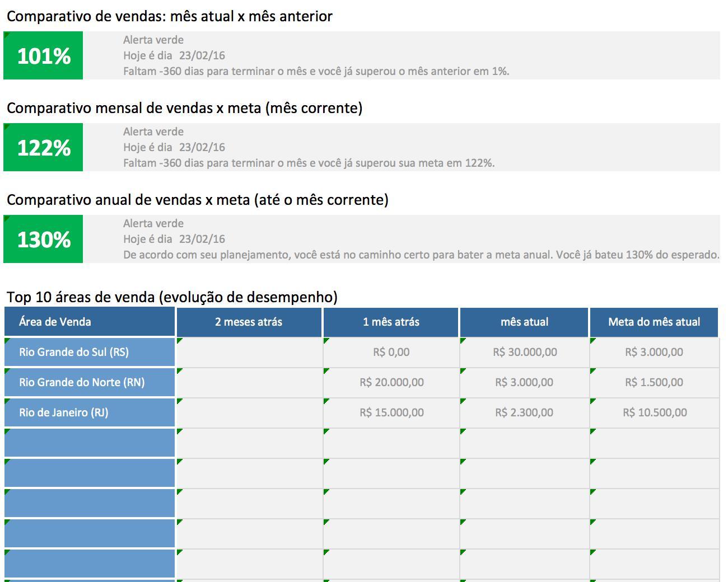Select the 'Meta do mês atual' column header
This screenshot has width=728, height=582.
[654, 322]
